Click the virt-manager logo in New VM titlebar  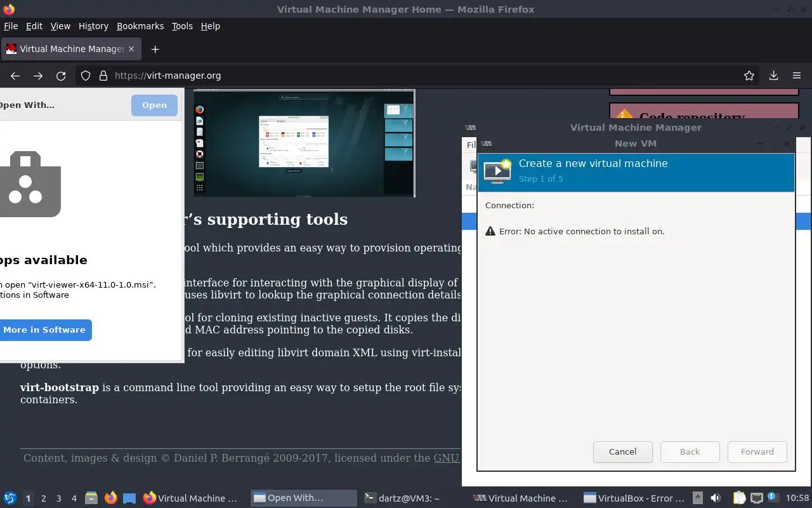pyautogui.click(x=487, y=144)
